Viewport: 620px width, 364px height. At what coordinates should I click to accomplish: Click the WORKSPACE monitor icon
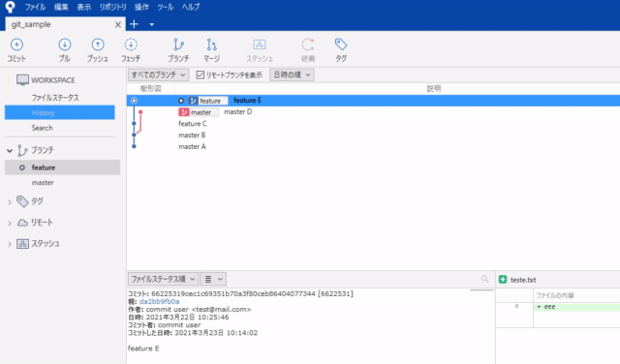22,80
